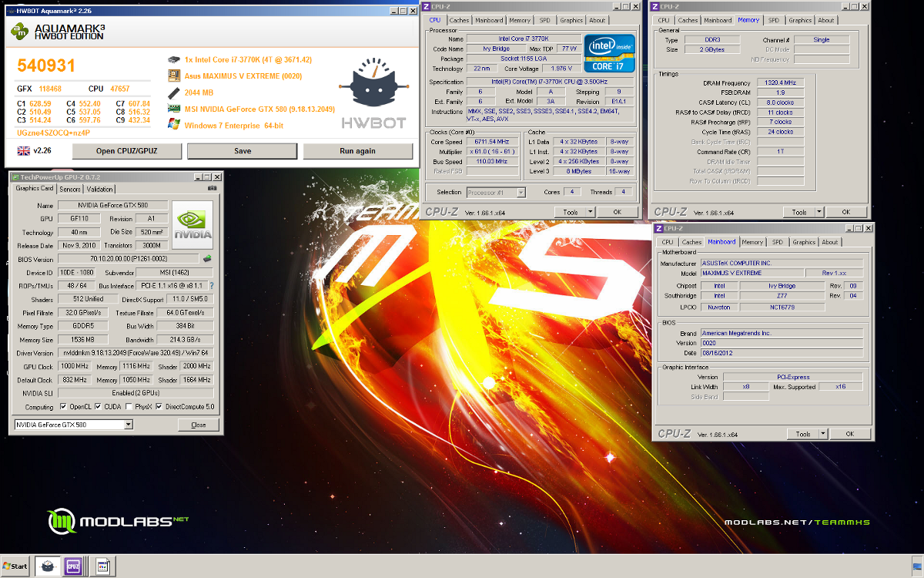
Task: Click the 540931 score in Aquamark
Action: tap(45, 67)
